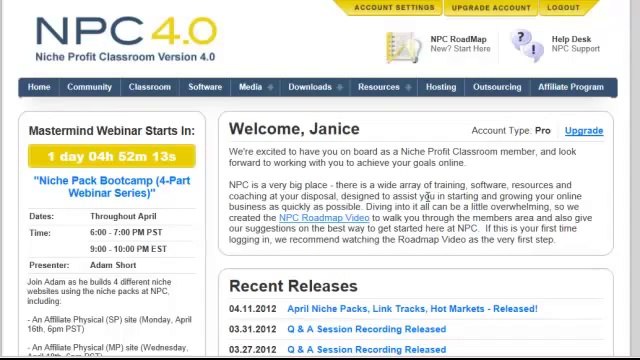Select the Software menu item
The image size is (640, 360).
pos(205,87)
